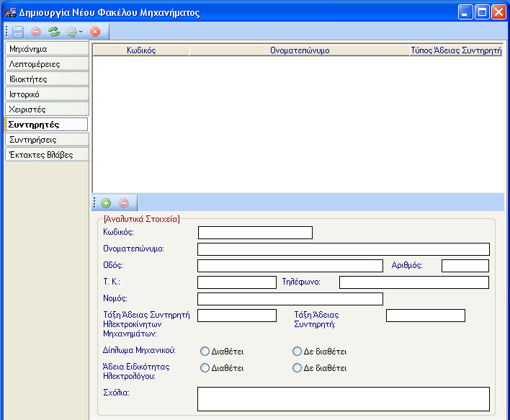The height and width of the screenshot is (420, 510).
Task: Focus the Τηλέφωνο input field
Action: coord(414,282)
